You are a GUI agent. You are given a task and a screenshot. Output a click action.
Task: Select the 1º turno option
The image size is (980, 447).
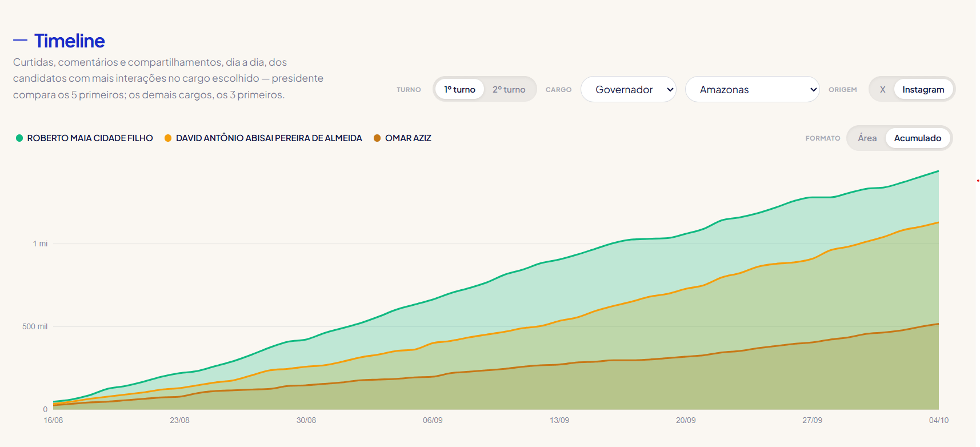click(x=459, y=89)
